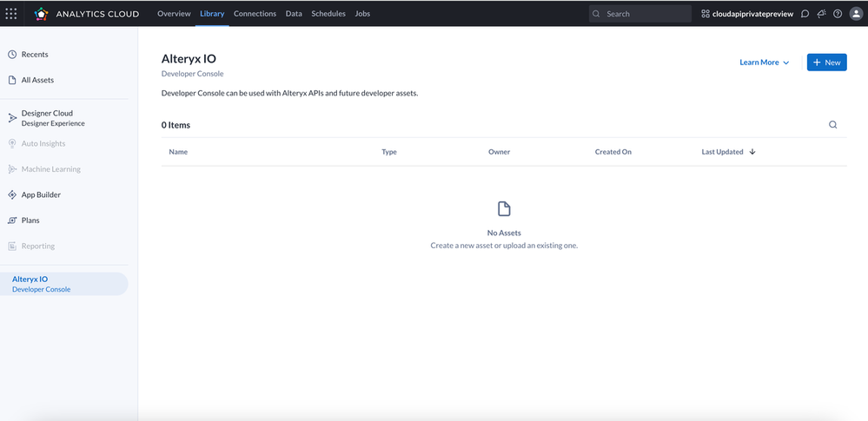Sort table by Last Updated column header
This screenshot has width=868, height=421.
[722, 152]
